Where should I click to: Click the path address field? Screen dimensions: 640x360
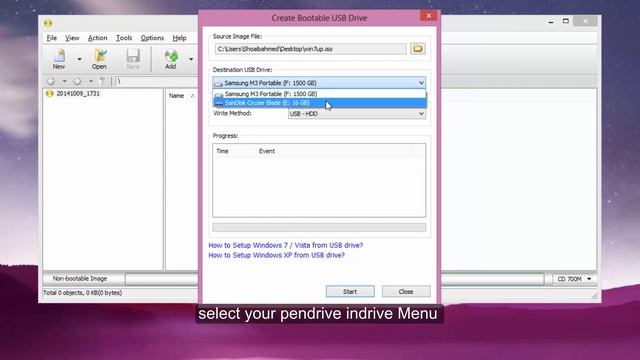tap(156, 81)
